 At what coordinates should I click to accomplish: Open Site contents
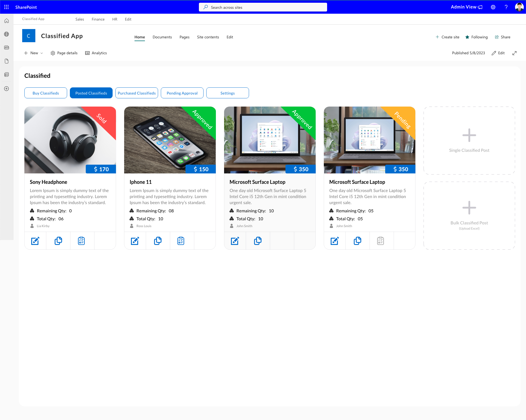point(208,37)
